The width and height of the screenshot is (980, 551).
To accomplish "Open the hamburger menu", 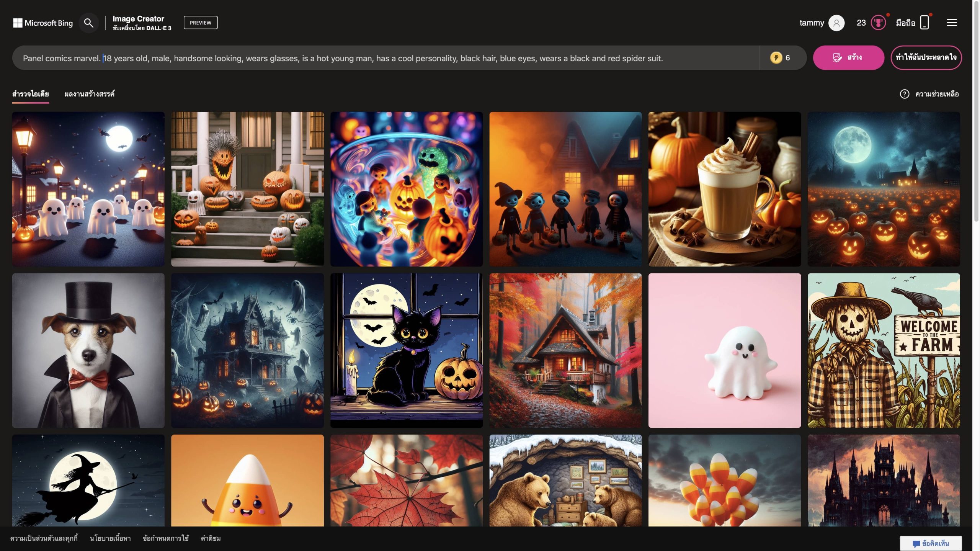I will point(952,23).
